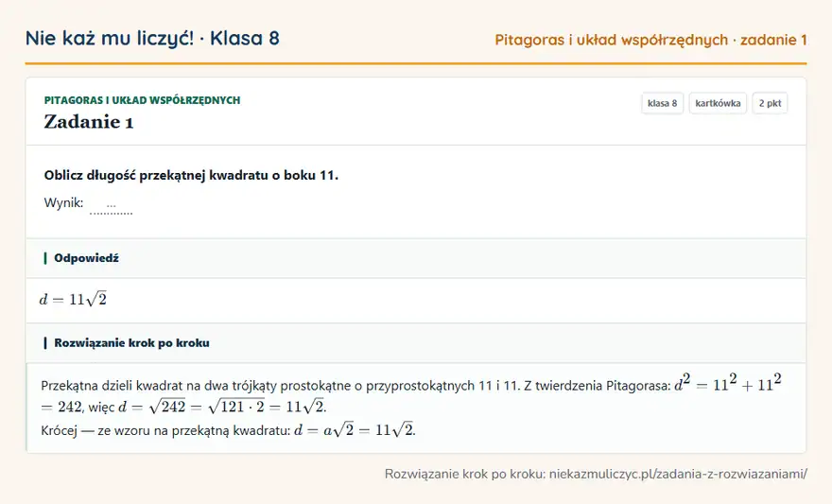Click the answer formula d = 11√2
This screenshot has width=832, height=504.
(x=73, y=299)
